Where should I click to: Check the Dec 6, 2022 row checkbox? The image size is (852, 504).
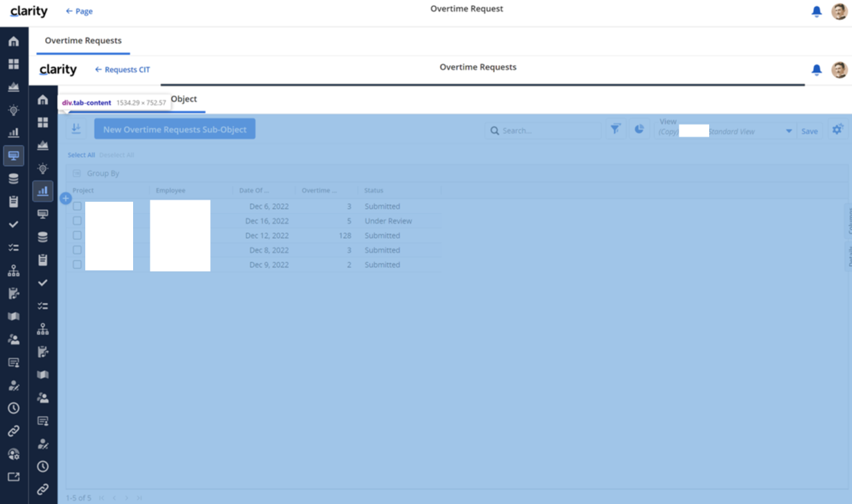coord(78,207)
